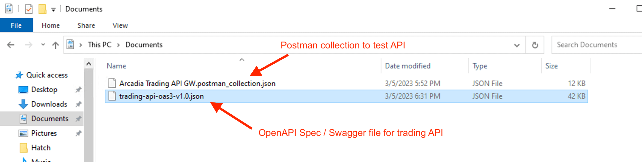The height and width of the screenshot is (164, 644).
Task: Click the New Folder quick access icon
Action: (42, 9)
